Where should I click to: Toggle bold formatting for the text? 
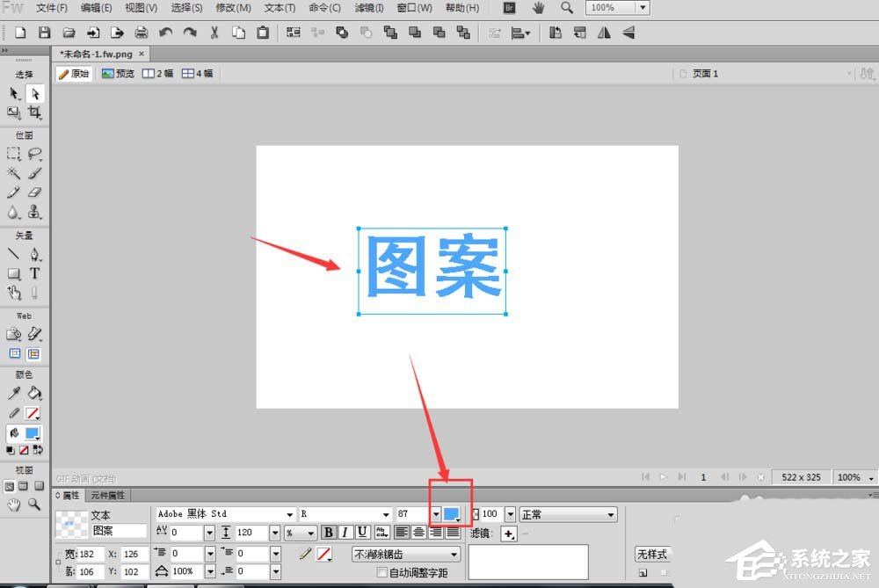328,532
